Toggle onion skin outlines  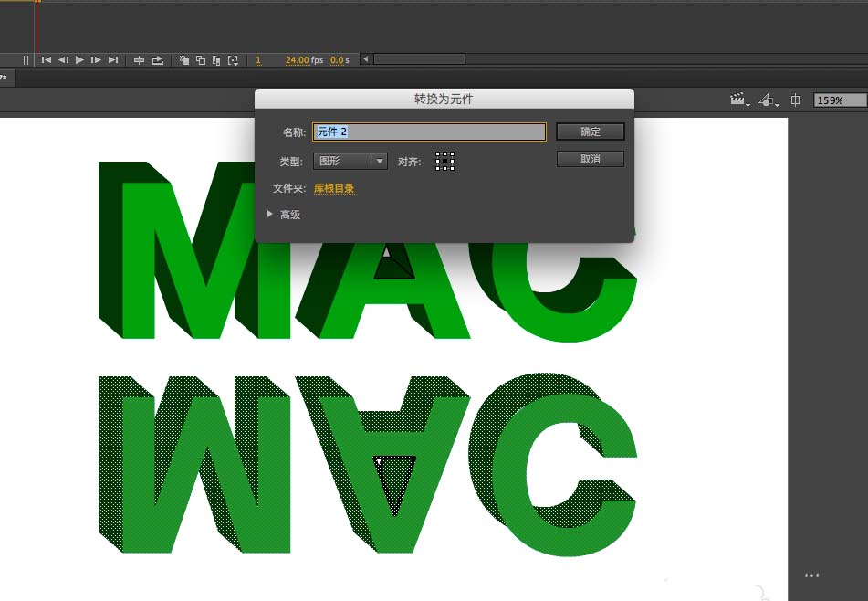201,60
